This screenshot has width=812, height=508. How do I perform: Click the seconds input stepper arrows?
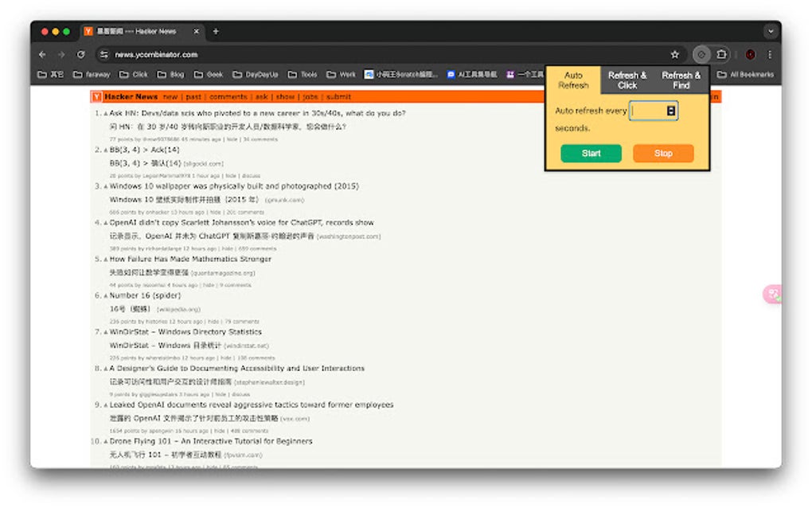click(x=673, y=111)
